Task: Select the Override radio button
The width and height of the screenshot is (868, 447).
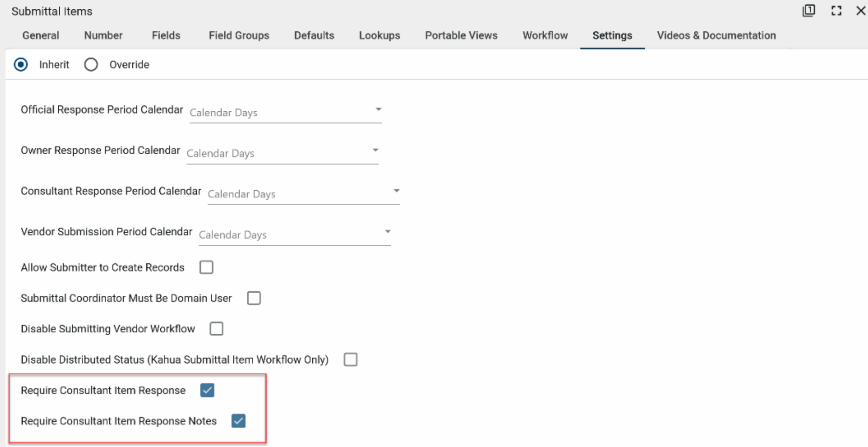Action: pyautogui.click(x=91, y=65)
